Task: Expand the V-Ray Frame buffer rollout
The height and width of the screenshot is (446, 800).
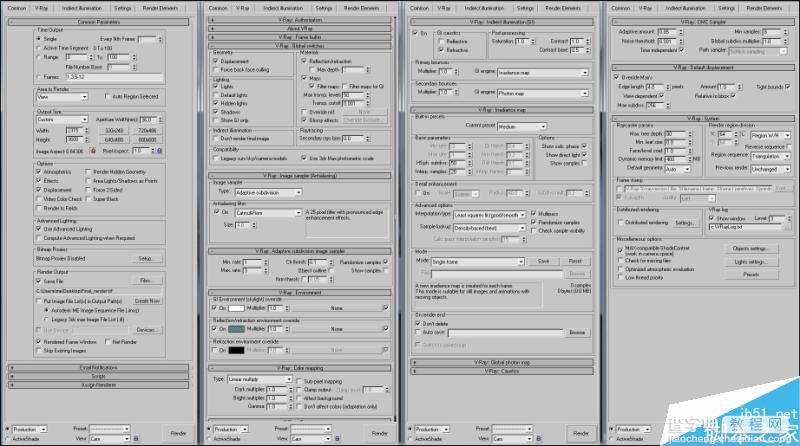Action: point(300,37)
